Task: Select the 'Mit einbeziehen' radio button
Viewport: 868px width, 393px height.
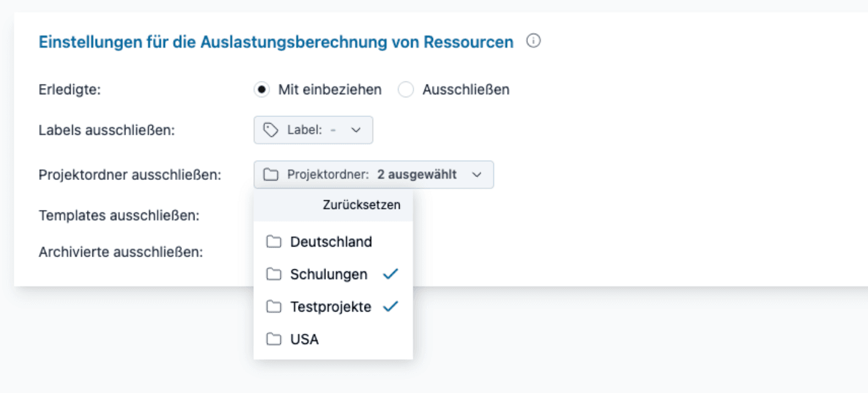Action: tap(262, 90)
